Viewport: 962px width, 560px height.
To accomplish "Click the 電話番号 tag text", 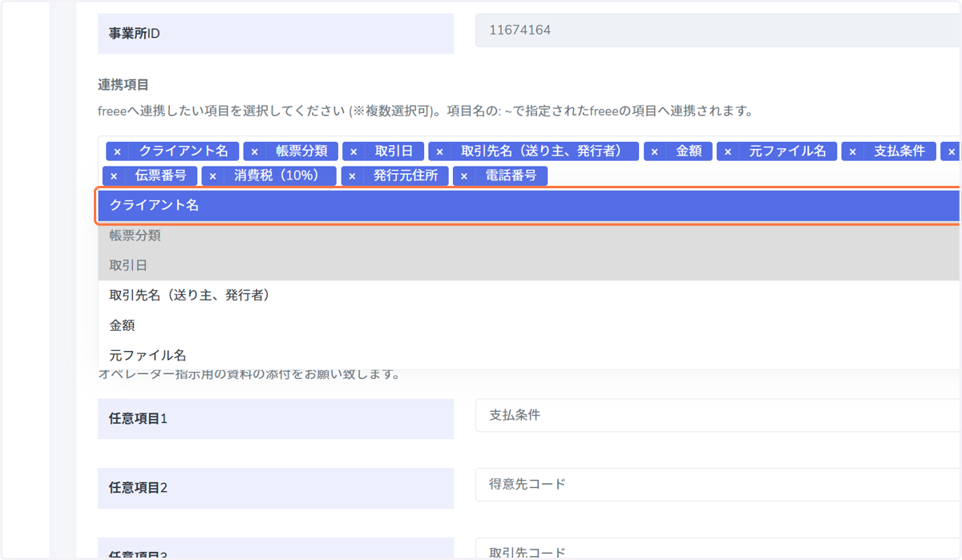I will click(511, 175).
